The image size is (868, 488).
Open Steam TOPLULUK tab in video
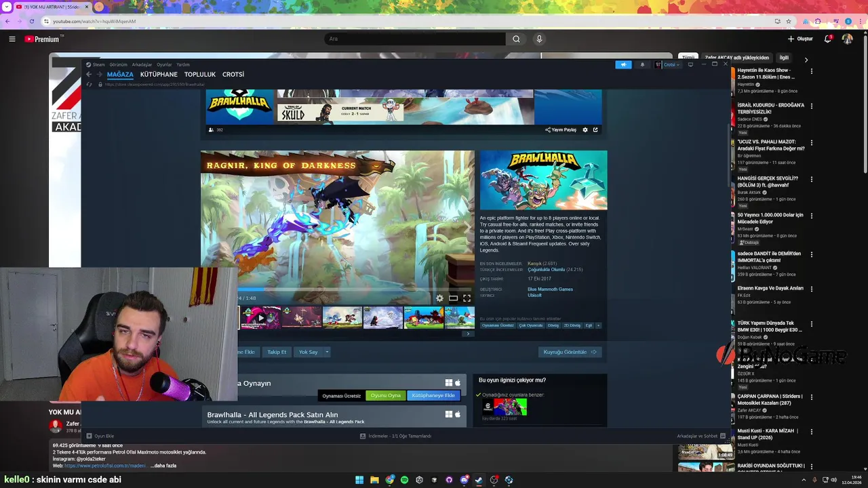pos(200,75)
